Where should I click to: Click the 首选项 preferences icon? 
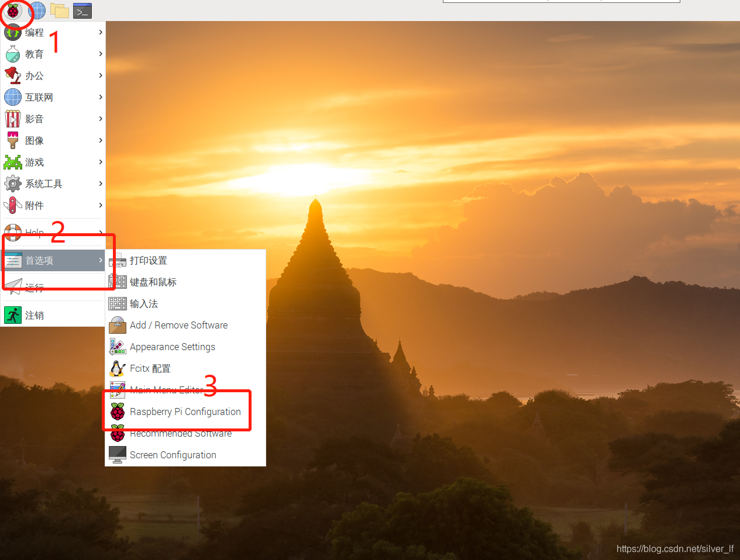(x=13, y=260)
